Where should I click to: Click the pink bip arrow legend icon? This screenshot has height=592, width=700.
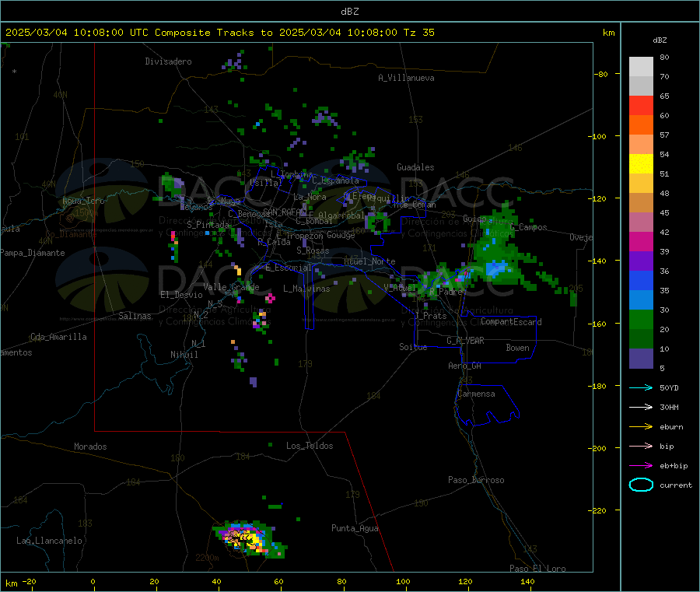click(x=641, y=446)
